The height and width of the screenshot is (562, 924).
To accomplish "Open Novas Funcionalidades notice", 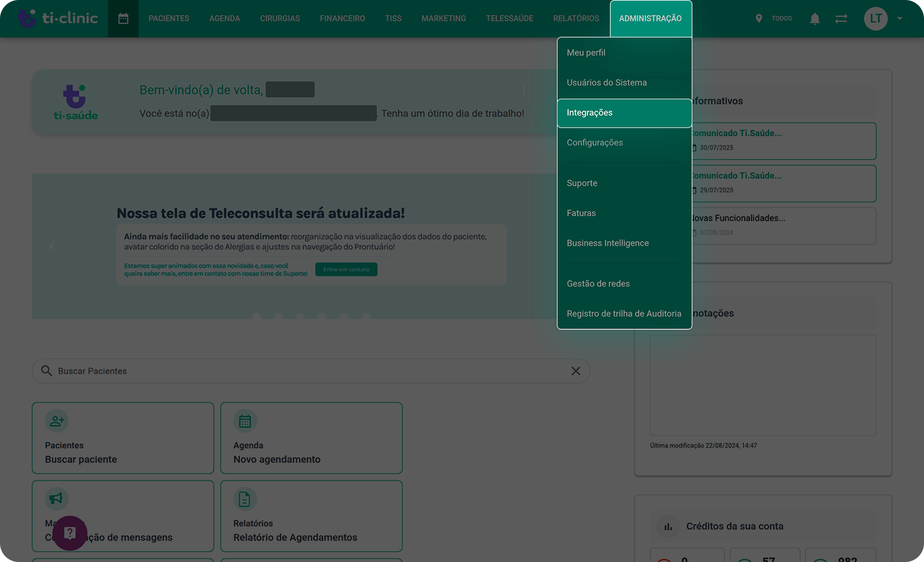I will point(783,225).
